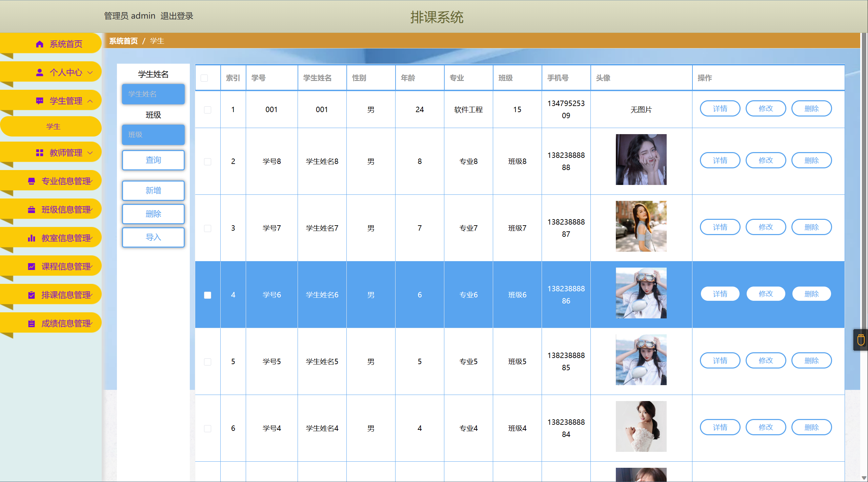Open 教师管理 in the sidebar
The image size is (868, 482).
coord(51,152)
